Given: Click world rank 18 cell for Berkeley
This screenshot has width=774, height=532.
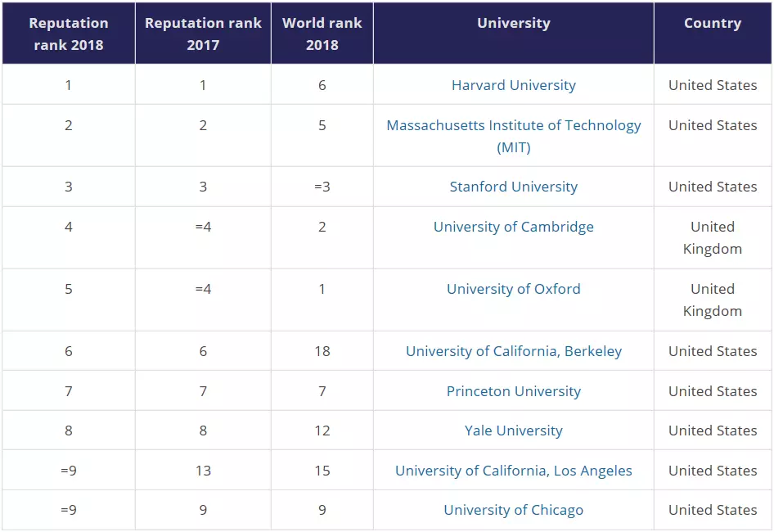Looking at the screenshot, I should 322,351.
